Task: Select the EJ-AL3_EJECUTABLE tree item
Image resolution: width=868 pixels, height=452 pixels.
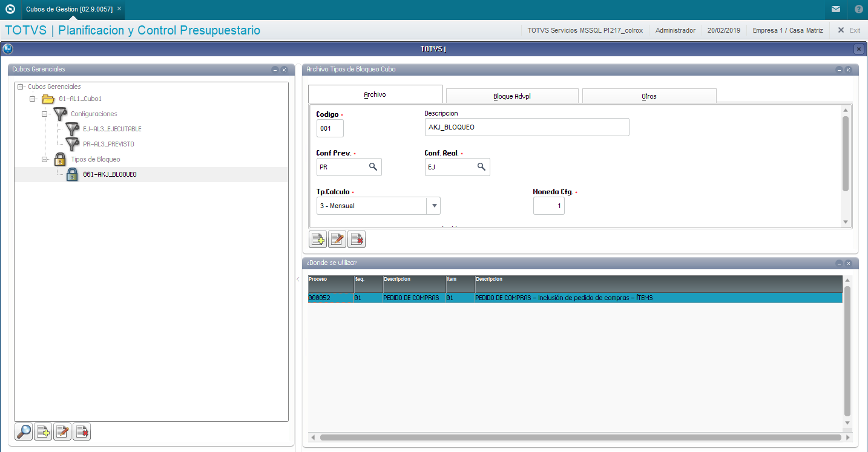Action: click(112, 129)
